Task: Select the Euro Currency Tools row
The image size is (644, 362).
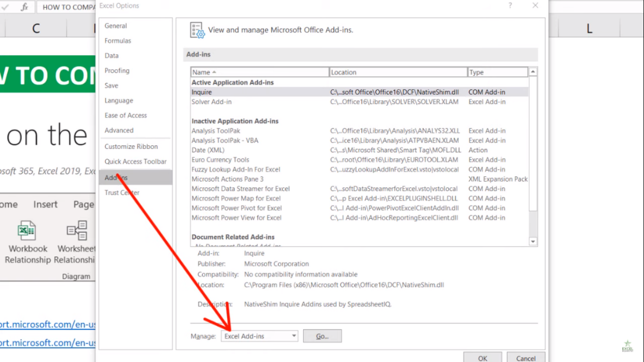Action: pos(359,160)
